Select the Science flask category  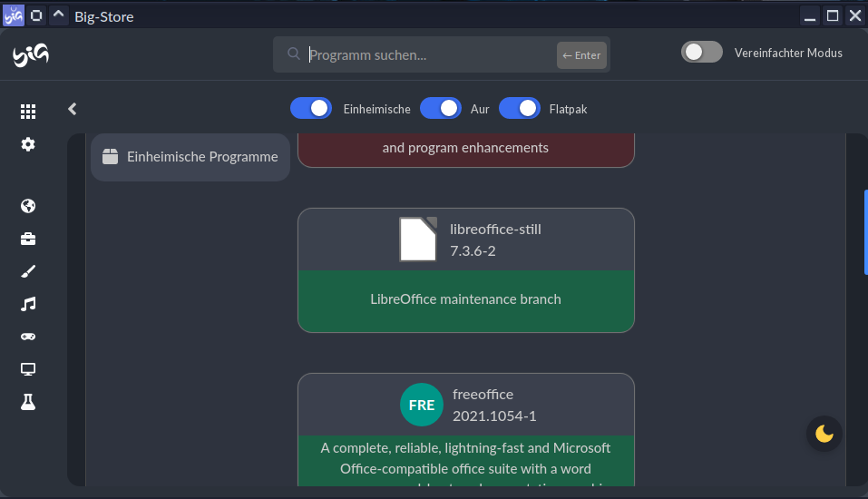[28, 402]
